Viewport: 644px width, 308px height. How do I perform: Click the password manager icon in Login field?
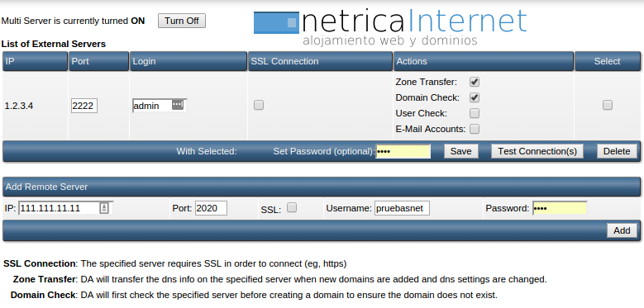coord(177,105)
